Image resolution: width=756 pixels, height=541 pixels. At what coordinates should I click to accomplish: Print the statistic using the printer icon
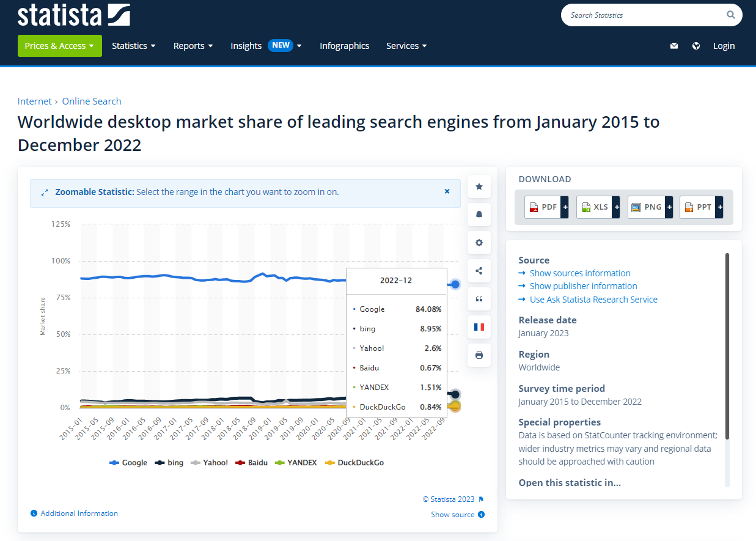[479, 355]
